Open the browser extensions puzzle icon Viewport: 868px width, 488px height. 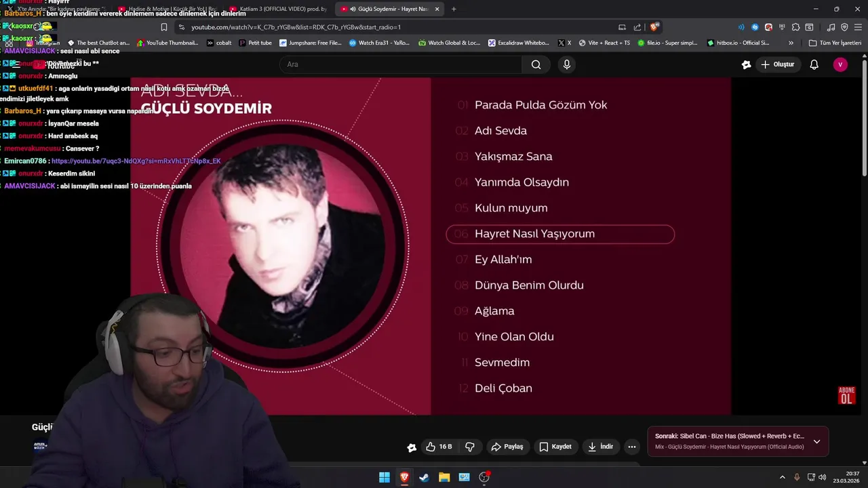point(795,27)
